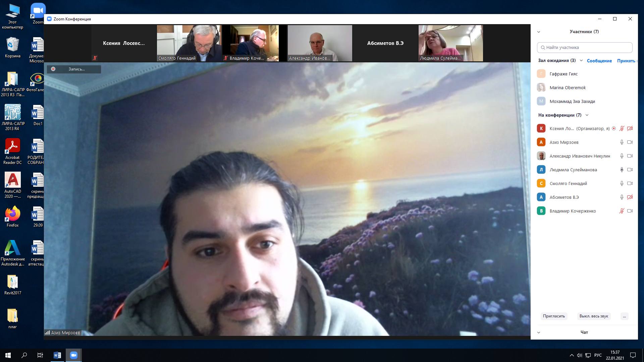The height and width of the screenshot is (362, 644).
Task: Open Windows Start menu
Action: [x=8, y=355]
